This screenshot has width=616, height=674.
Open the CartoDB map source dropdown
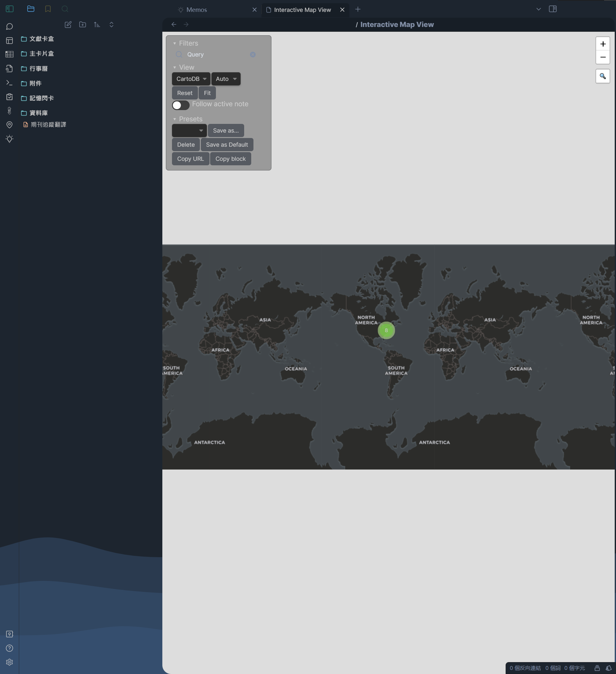[x=191, y=79]
